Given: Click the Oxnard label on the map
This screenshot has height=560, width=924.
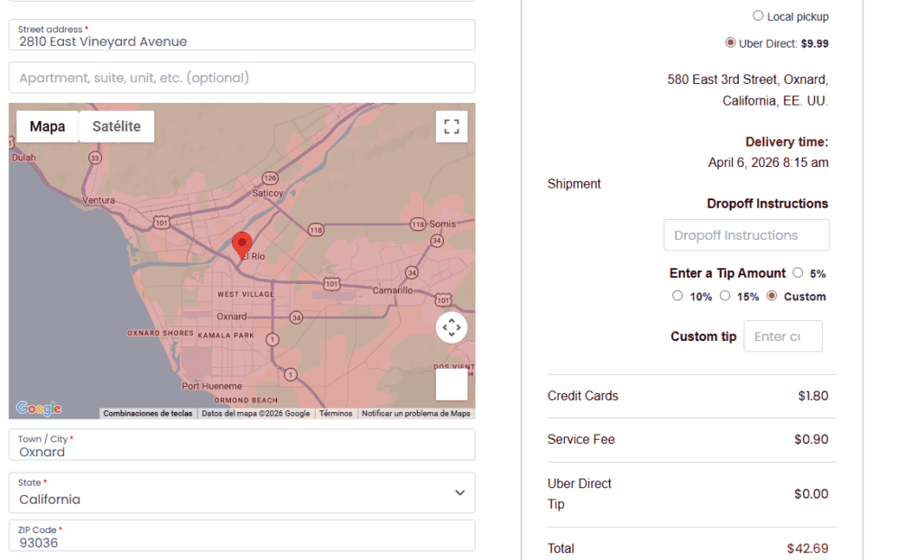Looking at the screenshot, I should [x=232, y=317].
